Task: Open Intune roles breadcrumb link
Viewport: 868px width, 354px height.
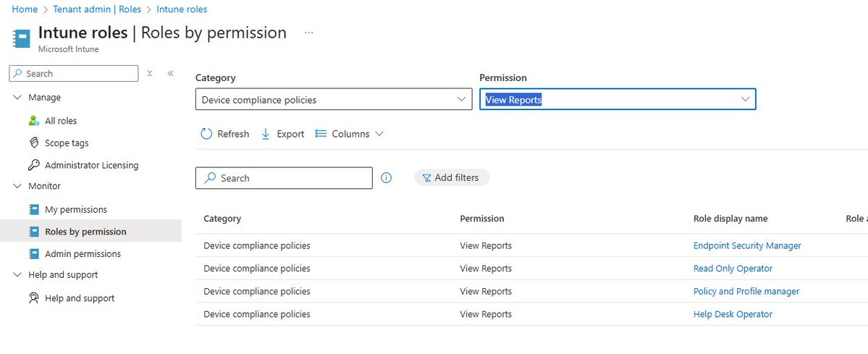Action: pyautogui.click(x=182, y=9)
